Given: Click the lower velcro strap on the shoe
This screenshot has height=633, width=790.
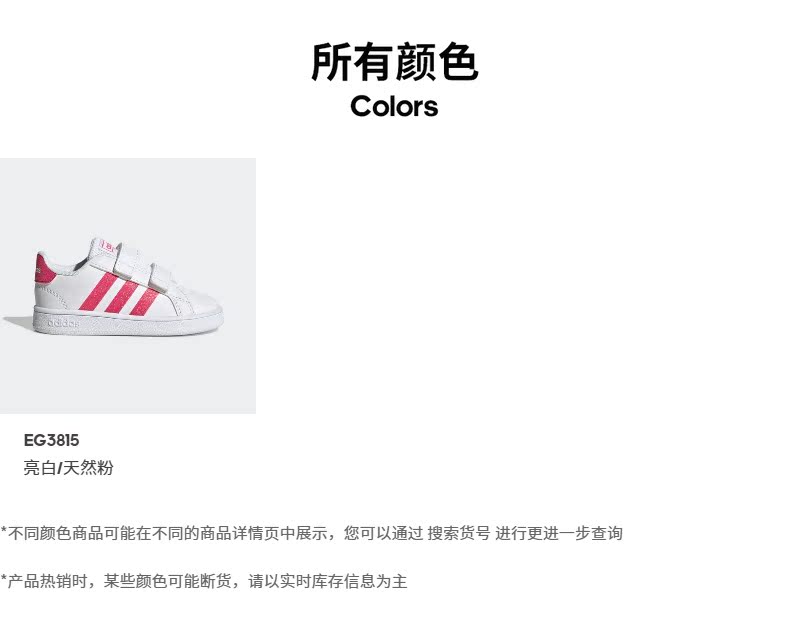Looking at the screenshot, I should pyautogui.click(x=160, y=278).
